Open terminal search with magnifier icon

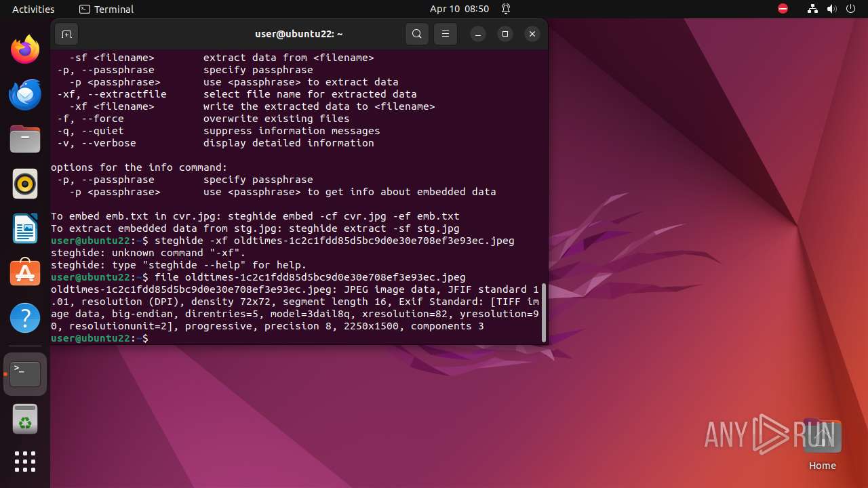[x=417, y=34]
